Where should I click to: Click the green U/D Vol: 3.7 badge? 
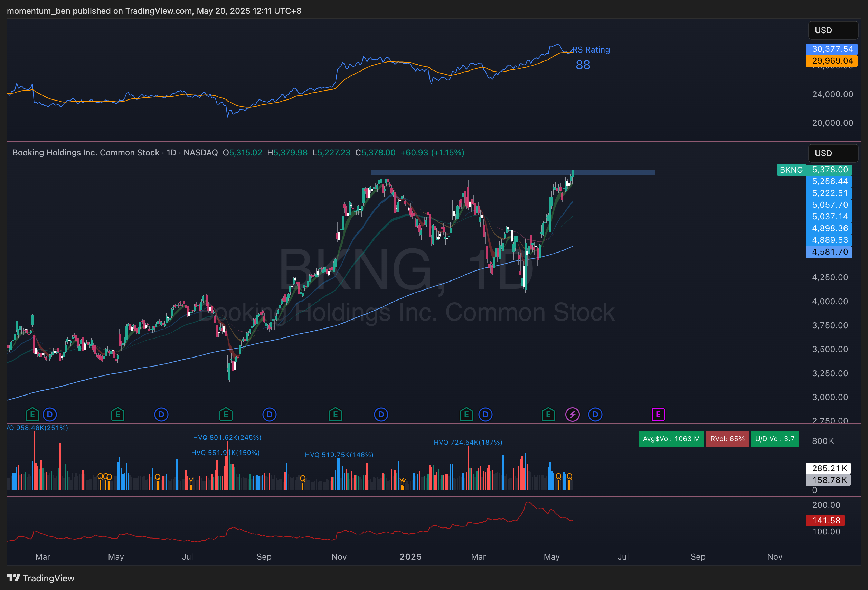coord(775,439)
